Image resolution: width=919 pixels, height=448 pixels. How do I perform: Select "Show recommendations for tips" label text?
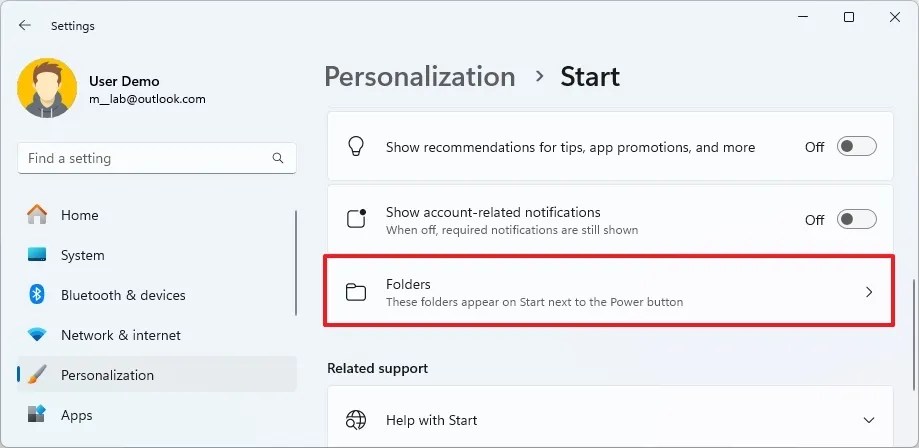pyautogui.click(x=570, y=147)
